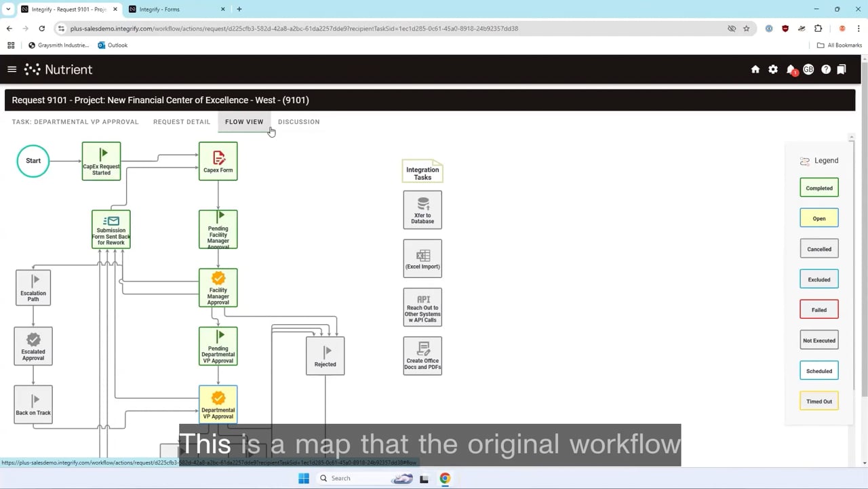Open the Graysmith Industries bookmark

click(58, 45)
